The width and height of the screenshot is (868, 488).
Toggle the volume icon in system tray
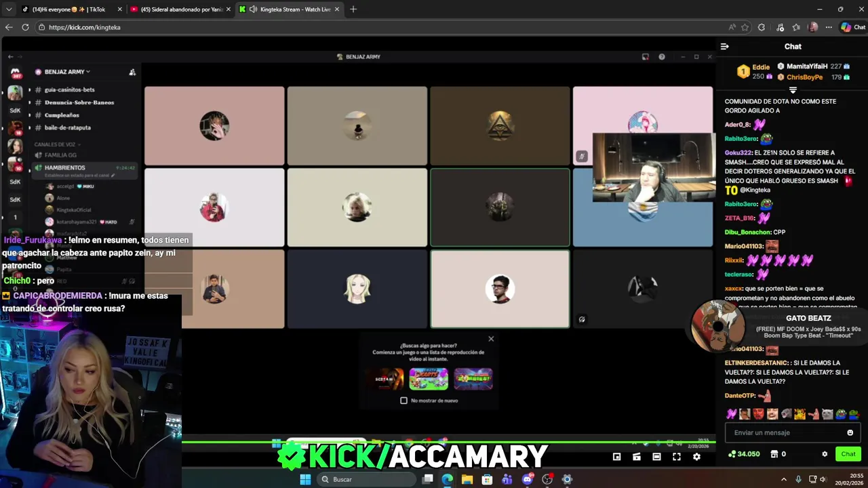pos(823,479)
